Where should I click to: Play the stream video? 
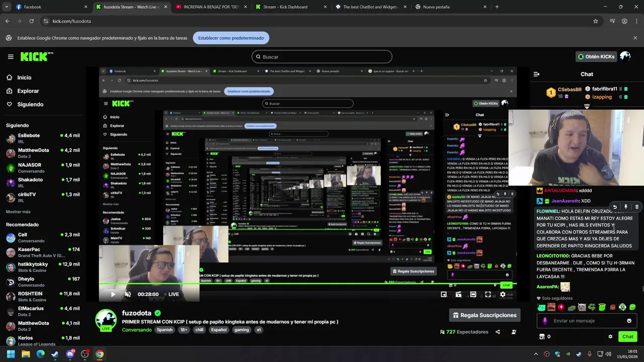coord(113,294)
